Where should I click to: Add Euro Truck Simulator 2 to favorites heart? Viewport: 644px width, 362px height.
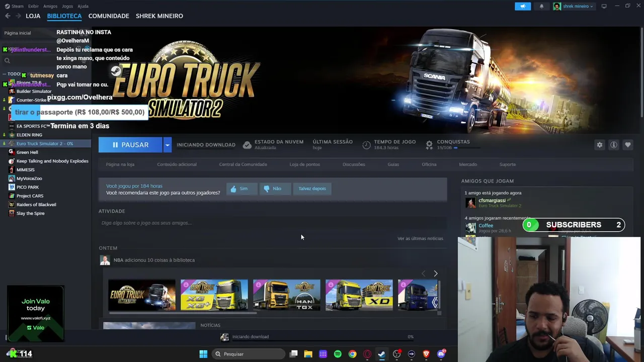(x=628, y=145)
